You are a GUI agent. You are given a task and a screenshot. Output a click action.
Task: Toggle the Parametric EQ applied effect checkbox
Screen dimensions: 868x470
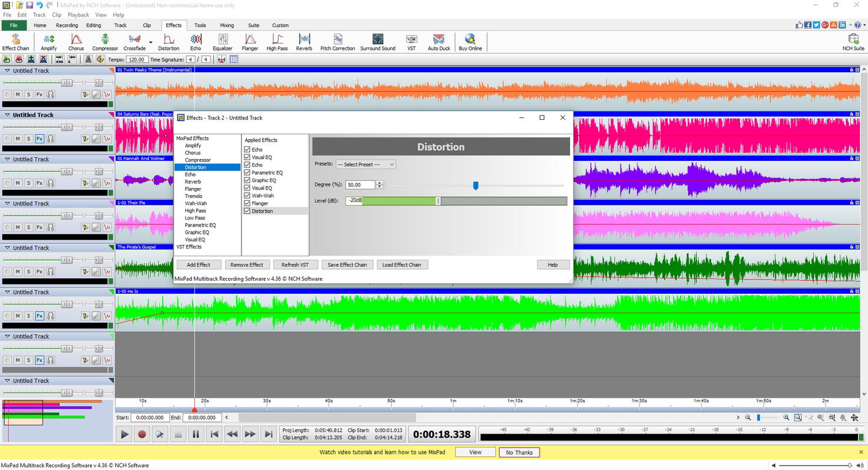point(247,173)
